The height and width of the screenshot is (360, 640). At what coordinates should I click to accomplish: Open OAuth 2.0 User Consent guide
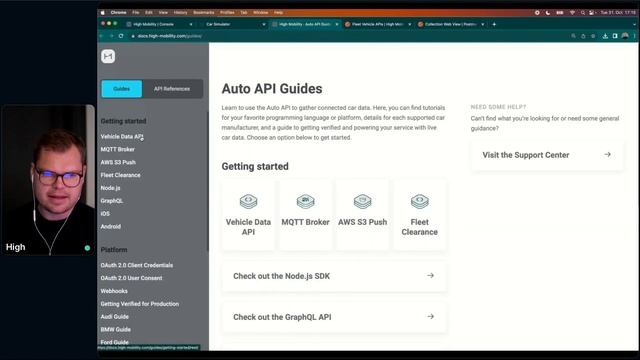131,278
